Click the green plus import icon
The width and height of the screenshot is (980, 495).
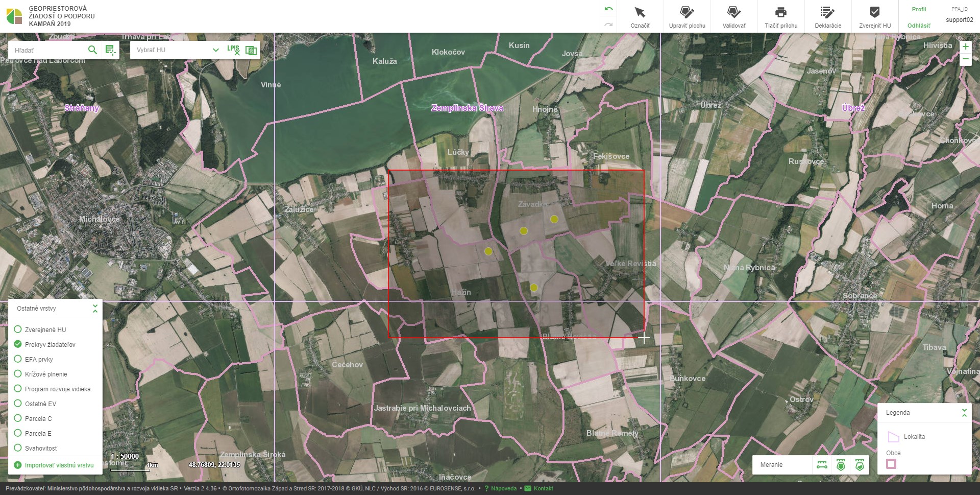click(18, 465)
